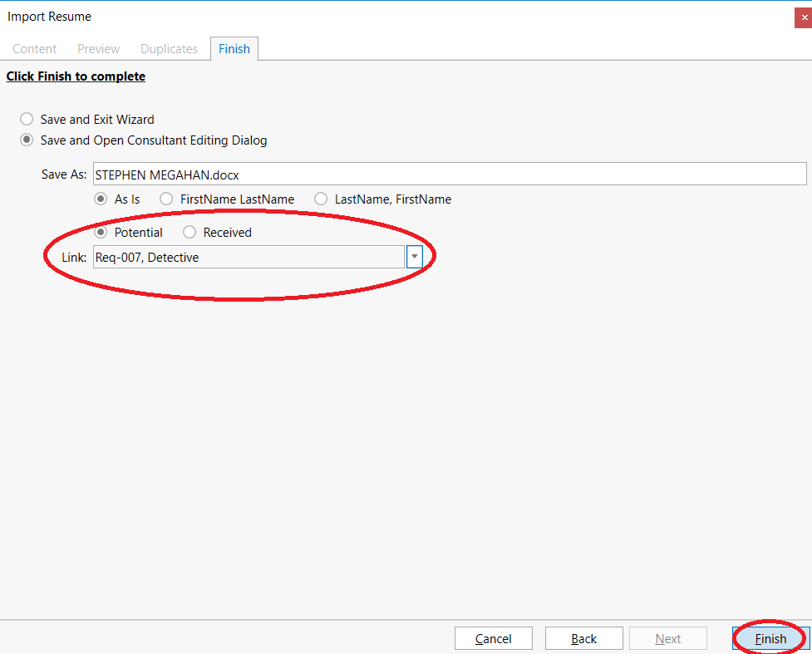Click the Cancel button
Screen dimensions: 812x654
point(494,638)
